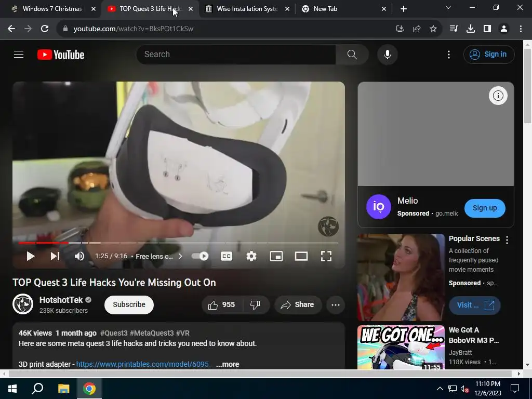Screen dimensions: 532x399
Task: Close the Windows 7 Christmas tab
Action: [x=94, y=9]
